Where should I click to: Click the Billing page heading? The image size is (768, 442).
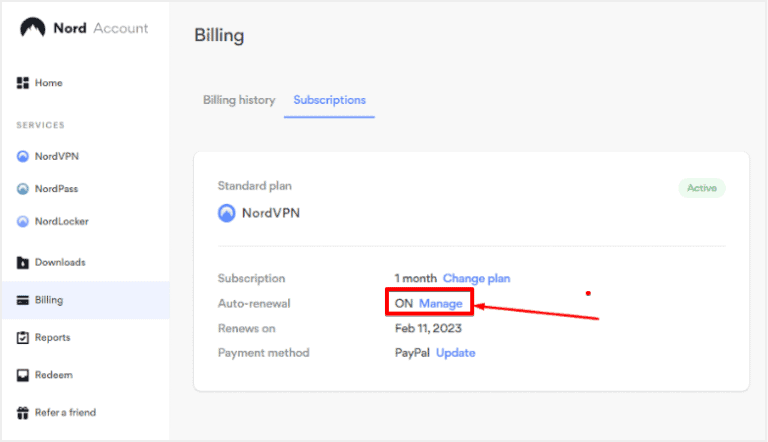(219, 36)
